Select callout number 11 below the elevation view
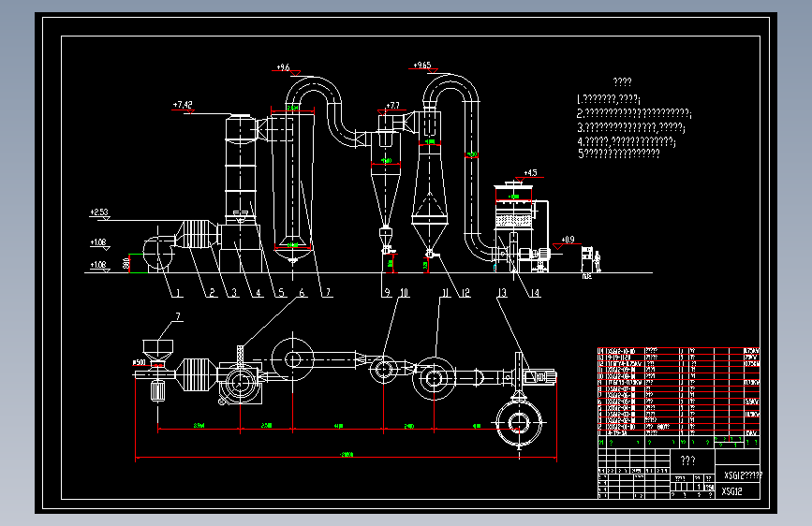 point(445,293)
